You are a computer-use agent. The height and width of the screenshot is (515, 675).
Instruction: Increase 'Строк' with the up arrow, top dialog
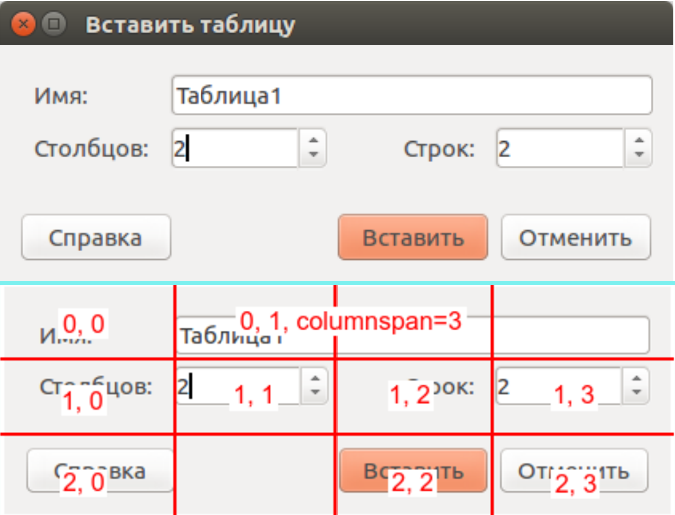(640, 141)
